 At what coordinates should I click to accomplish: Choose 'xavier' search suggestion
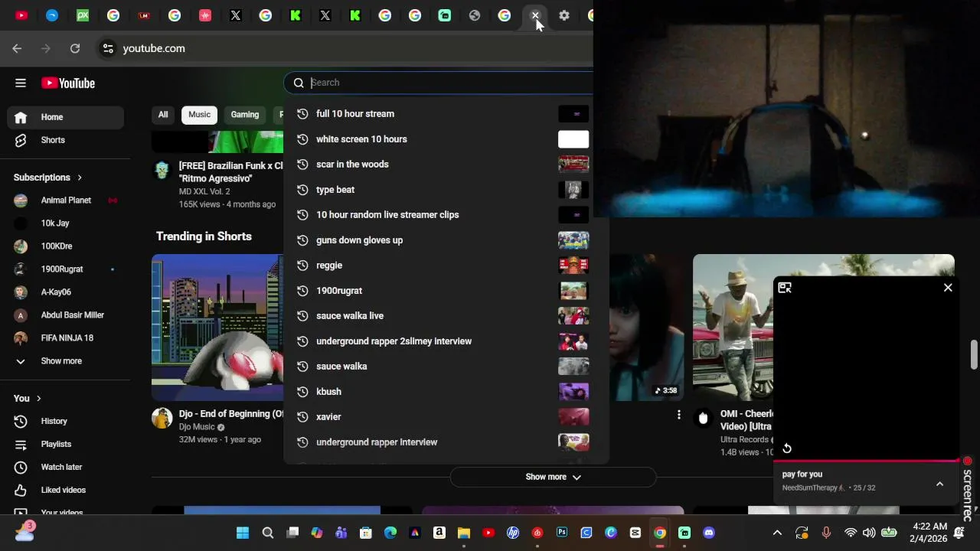tap(446, 417)
